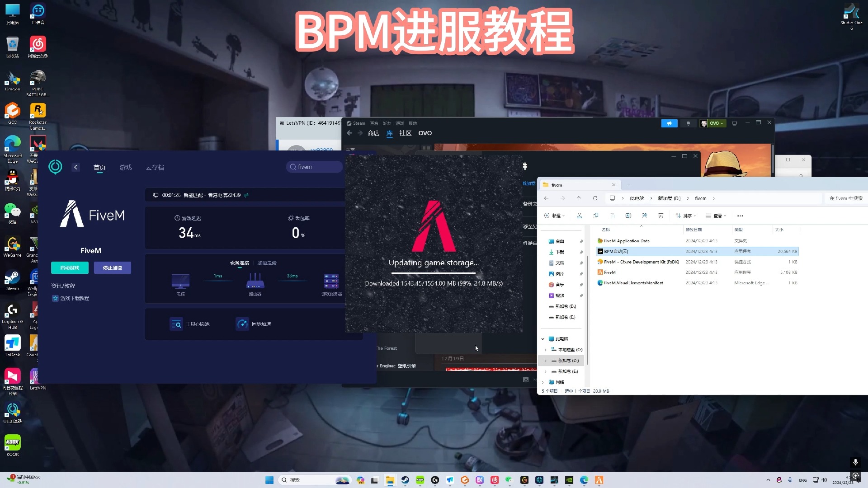Switch server node with the swap arrows icon
The width and height of the screenshot is (868, 488).
[246, 195]
